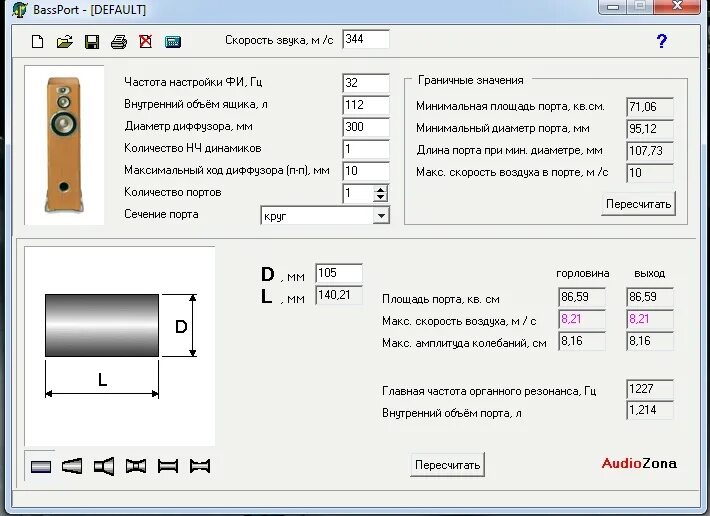Screen dimensions: 710x516
Task: Click выход Площадь порта value 86,59
Action: [x=650, y=297]
